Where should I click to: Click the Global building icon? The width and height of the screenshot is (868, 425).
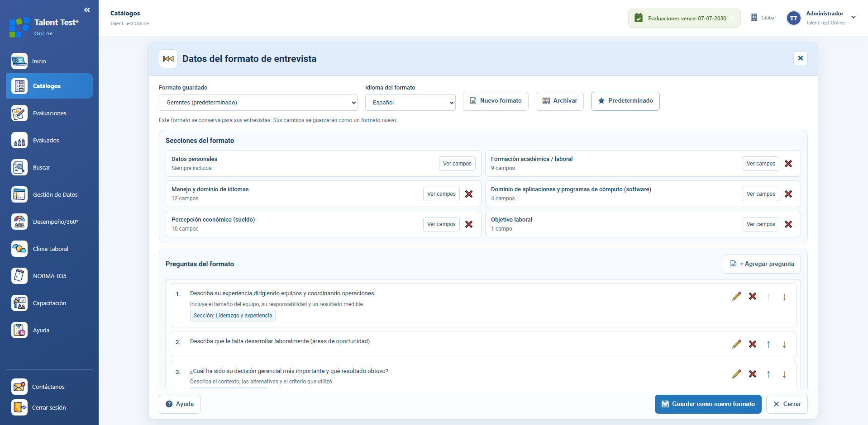pyautogui.click(x=754, y=18)
